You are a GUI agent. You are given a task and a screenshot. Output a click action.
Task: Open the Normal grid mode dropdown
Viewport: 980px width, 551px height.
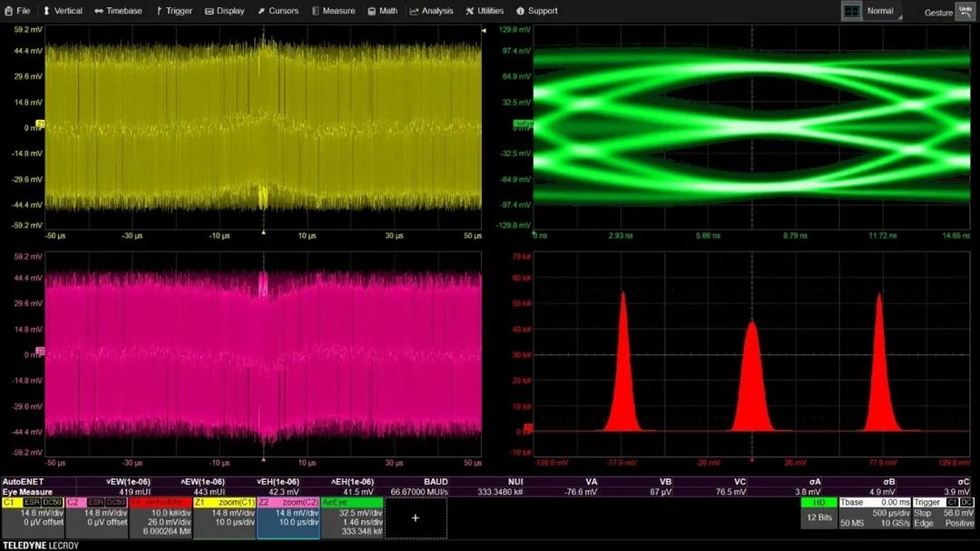883,11
